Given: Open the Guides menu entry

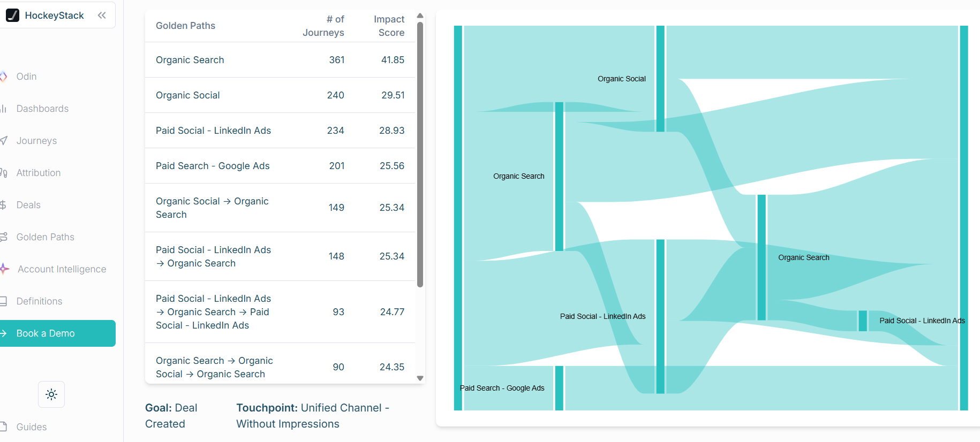Looking at the screenshot, I should (x=31, y=426).
